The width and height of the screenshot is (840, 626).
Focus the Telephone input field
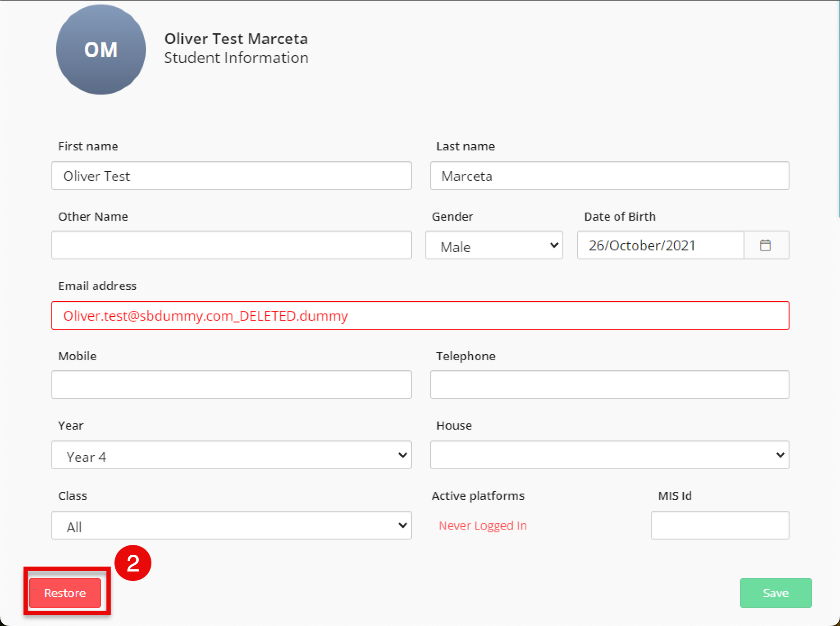coord(609,385)
